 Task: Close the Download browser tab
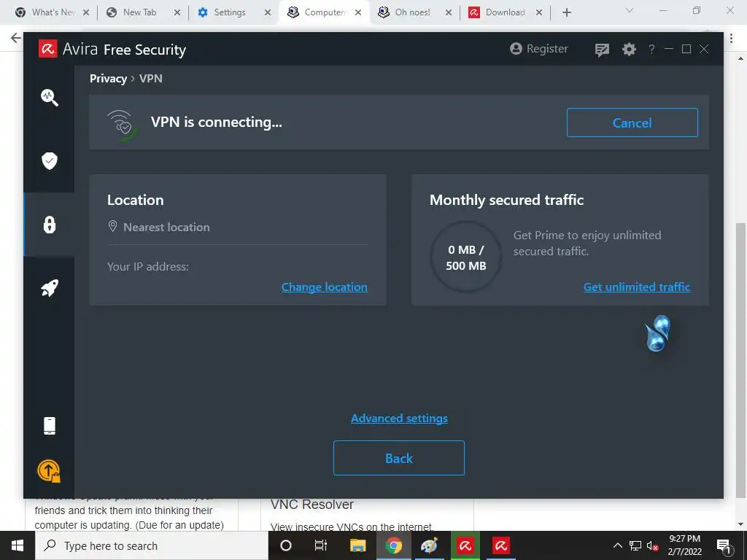coord(539,13)
